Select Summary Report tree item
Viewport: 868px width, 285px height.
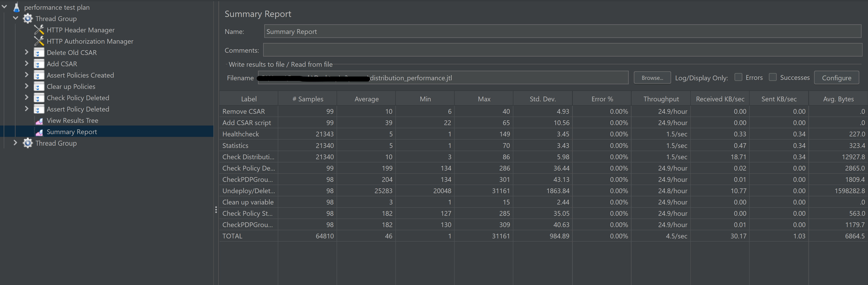[x=72, y=132]
